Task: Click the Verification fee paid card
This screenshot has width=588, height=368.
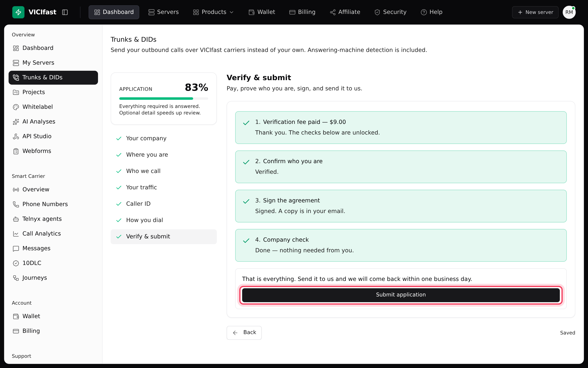Action: click(x=401, y=128)
